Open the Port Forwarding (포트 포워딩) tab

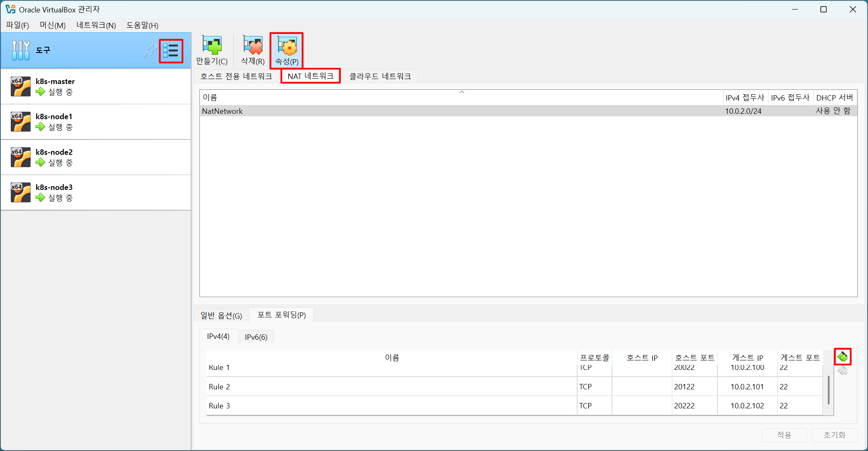pos(282,315)
